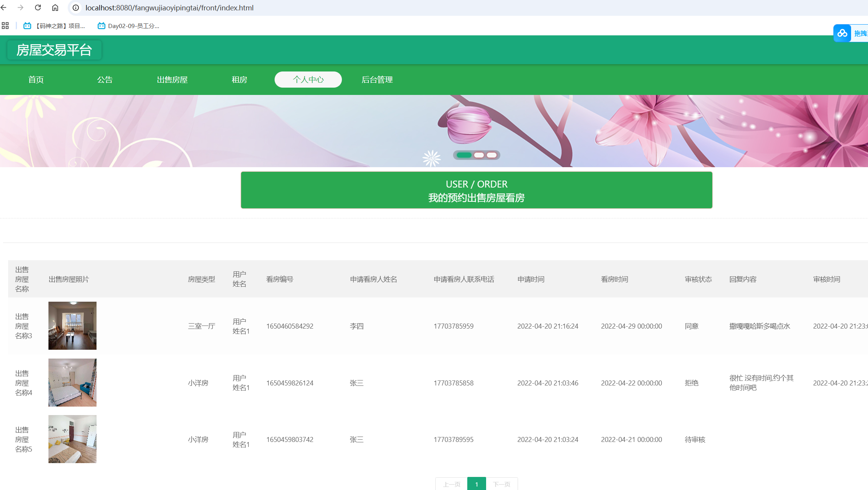This screenshot has width=868, height=490.
Task: Open the 出售房屋 menu item
Action: click(x=172, y=80)
